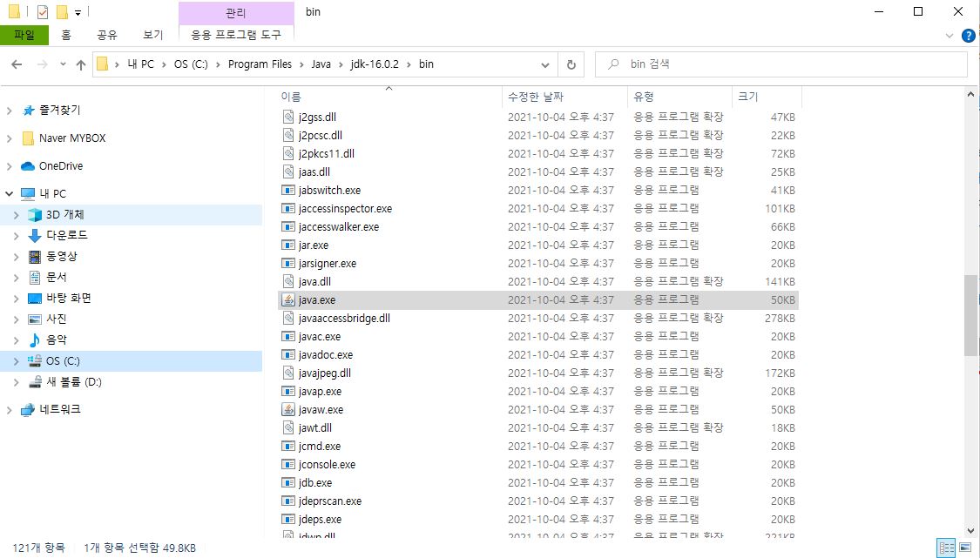Switch to large icons view
This screenshot has height=558, width=980.
(x=965, y=548)
